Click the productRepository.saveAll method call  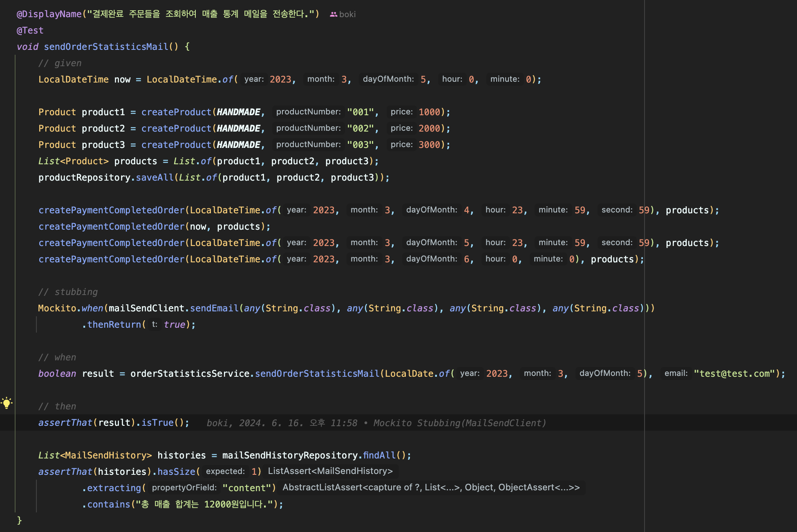pyautogui.click(x=154, y=177)
